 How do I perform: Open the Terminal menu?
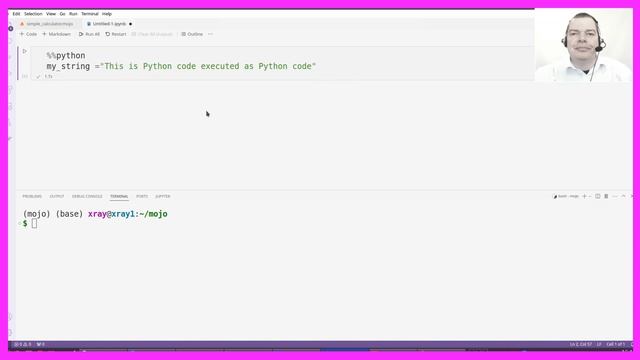coord(90,14)
